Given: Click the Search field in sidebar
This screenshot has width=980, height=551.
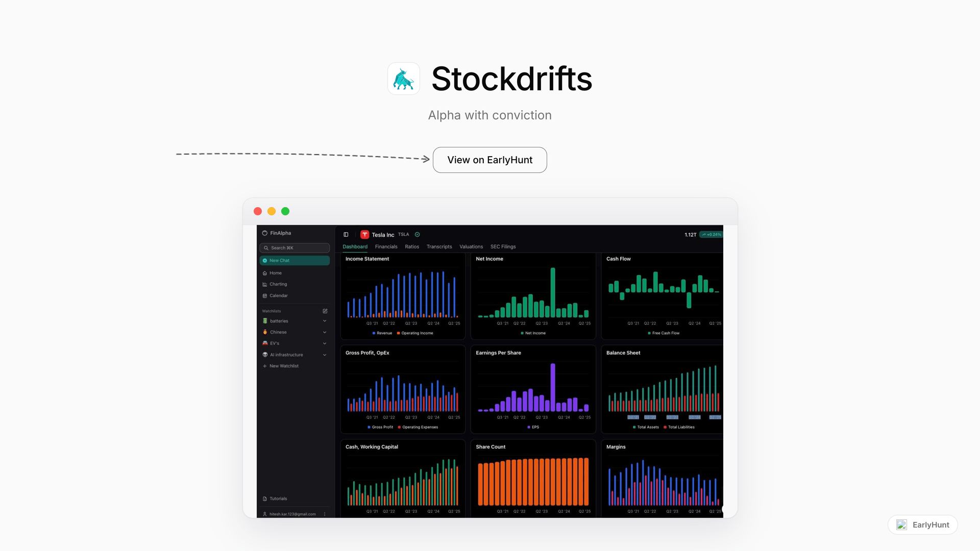Looking at the screenshot, I should click(x=295, y=248).
